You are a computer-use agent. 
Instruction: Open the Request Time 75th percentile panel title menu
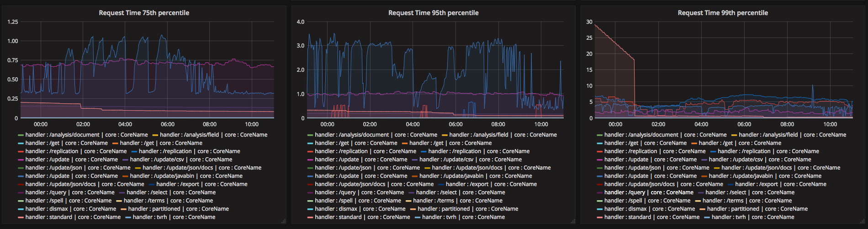144,13
